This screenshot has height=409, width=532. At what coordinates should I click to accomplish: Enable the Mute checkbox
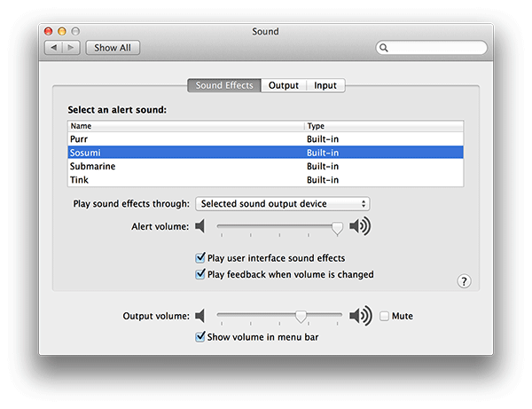click(x=384, y=316)
